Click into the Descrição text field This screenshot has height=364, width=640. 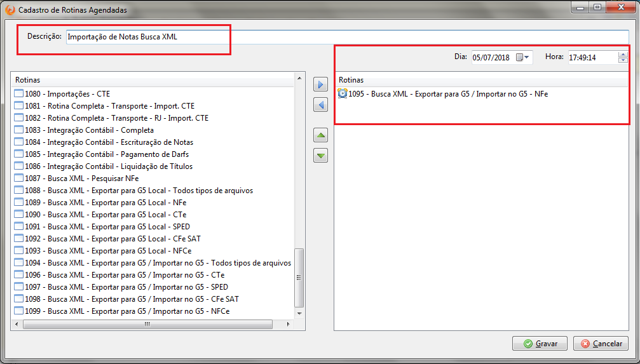(x=348, y=37)
